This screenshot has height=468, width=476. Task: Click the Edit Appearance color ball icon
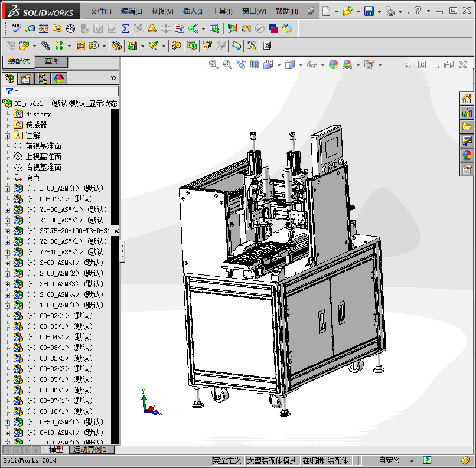333,64
